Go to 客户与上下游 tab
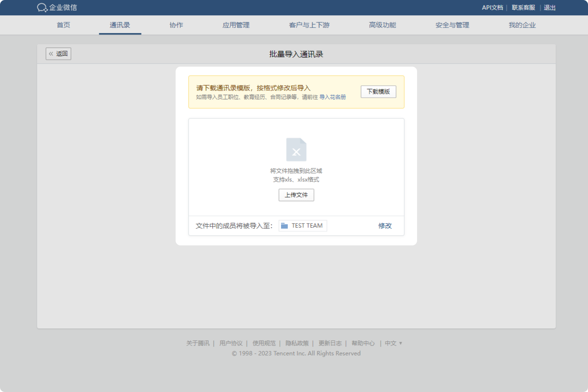588x392 pixels. coord(309,25)
